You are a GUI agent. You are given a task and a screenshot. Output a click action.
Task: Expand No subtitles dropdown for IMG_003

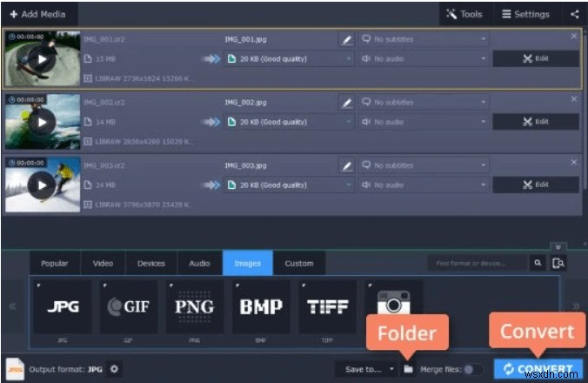424,165
